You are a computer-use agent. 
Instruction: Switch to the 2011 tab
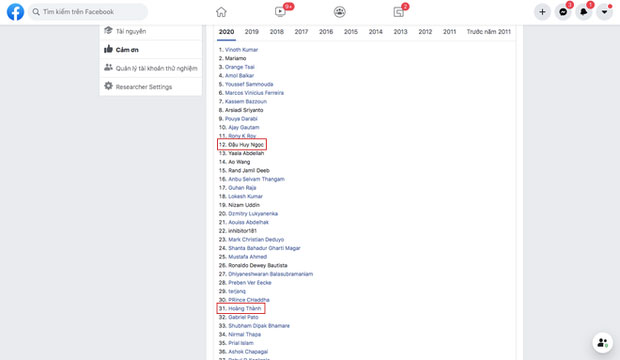(449, 32)
